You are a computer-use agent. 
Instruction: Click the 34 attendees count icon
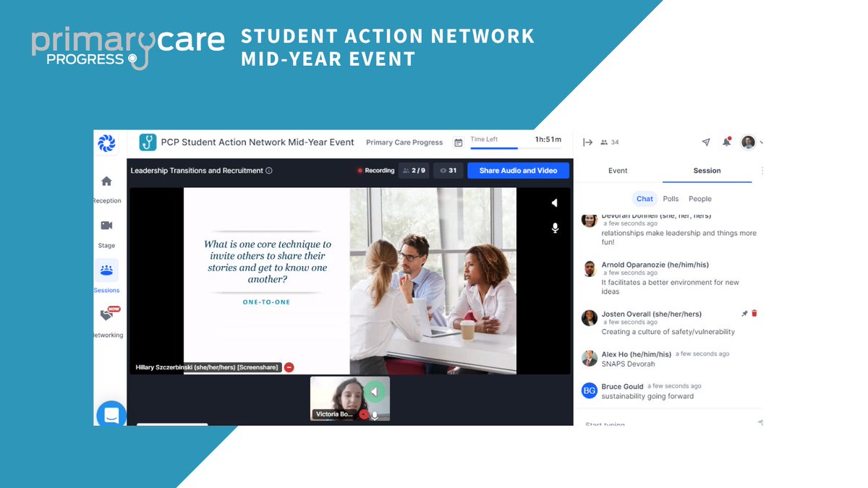610,142
